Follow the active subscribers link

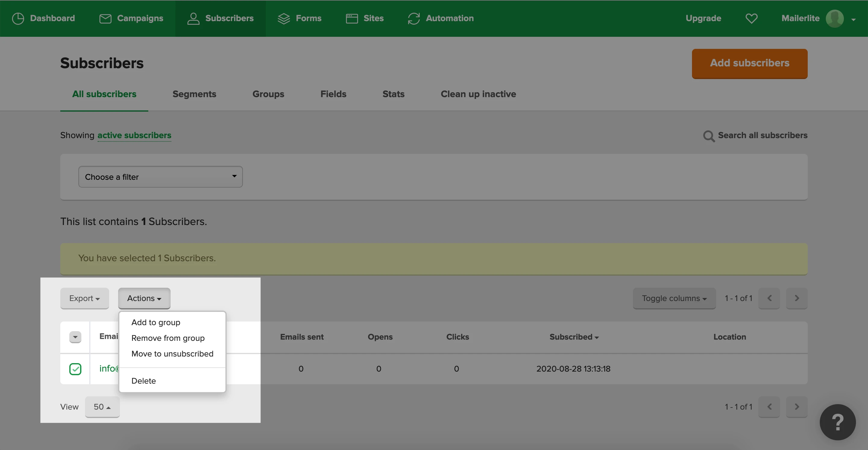click(134, 135)
